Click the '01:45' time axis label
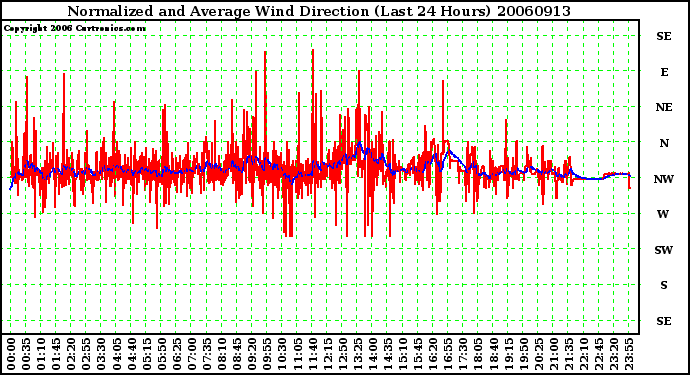 (x=56, y=354)
